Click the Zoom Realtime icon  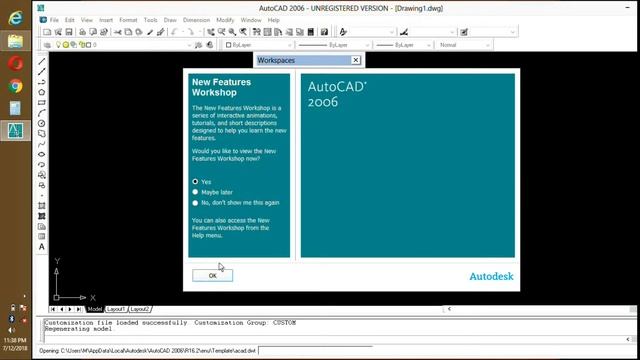[222, 32]
